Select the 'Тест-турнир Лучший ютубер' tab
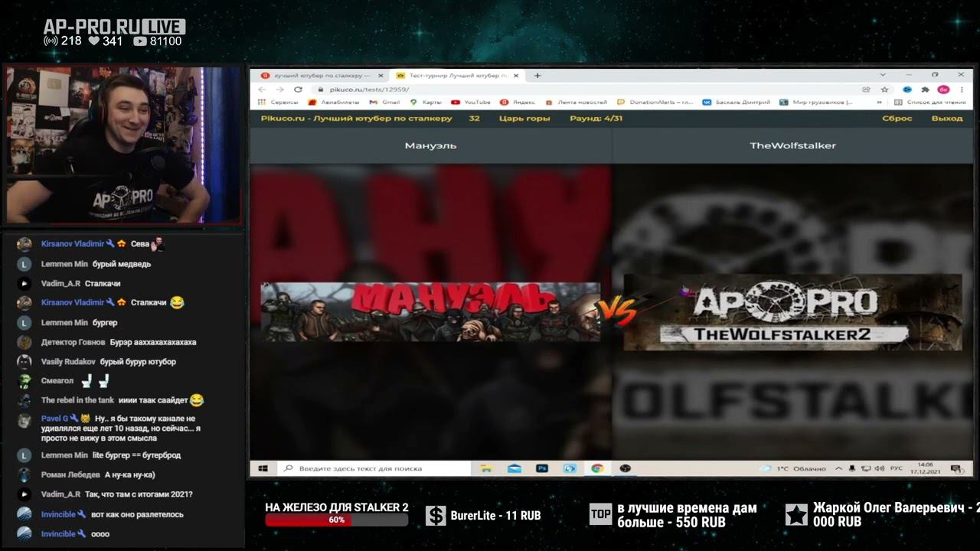 (x=458, y=76)
